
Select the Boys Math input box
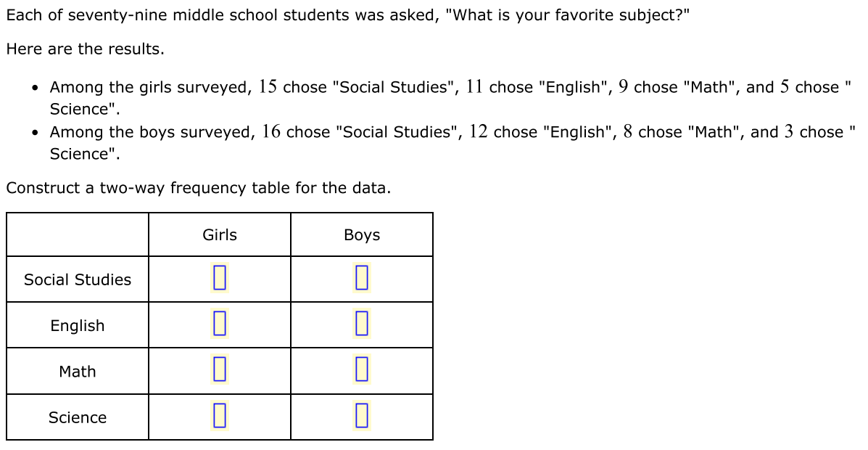click(361, 370)
